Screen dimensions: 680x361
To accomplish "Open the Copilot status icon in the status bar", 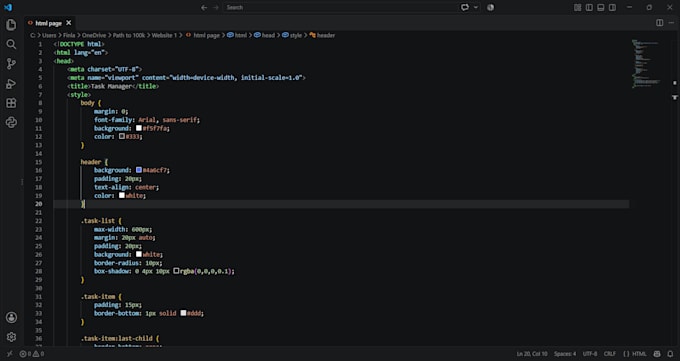I will (657, 354).
